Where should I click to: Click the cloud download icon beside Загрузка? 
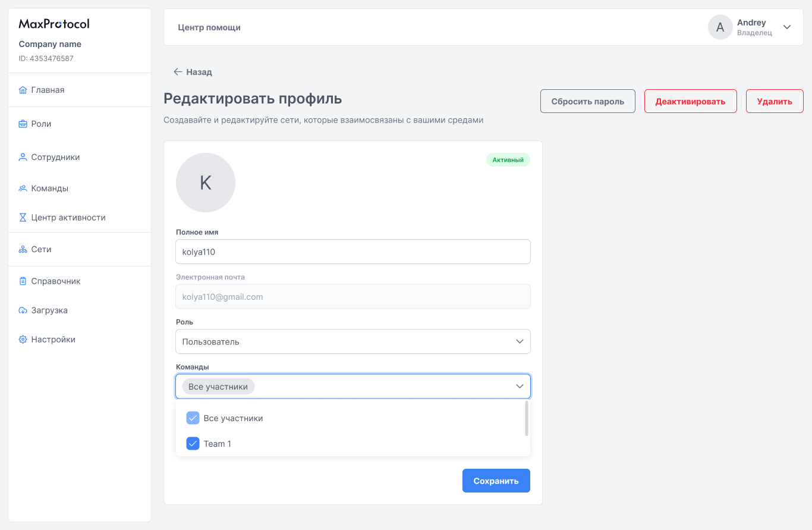tap(23, 311)
